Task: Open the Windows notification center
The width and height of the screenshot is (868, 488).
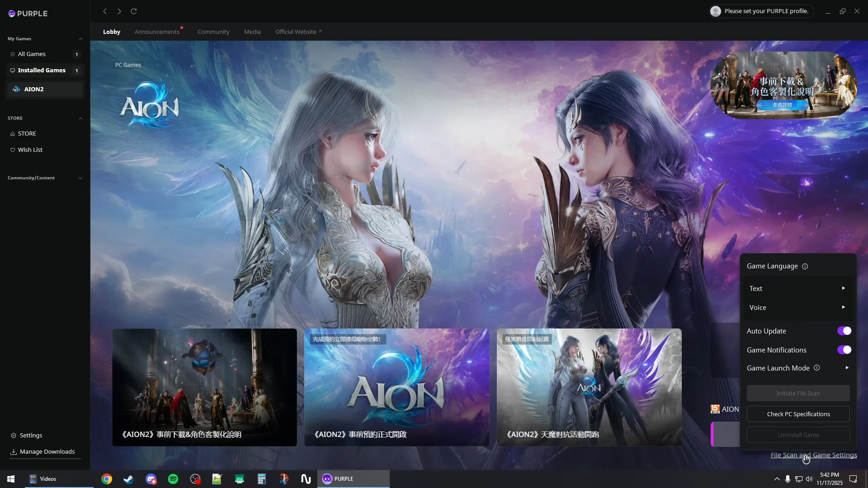Action: [854, 479]
